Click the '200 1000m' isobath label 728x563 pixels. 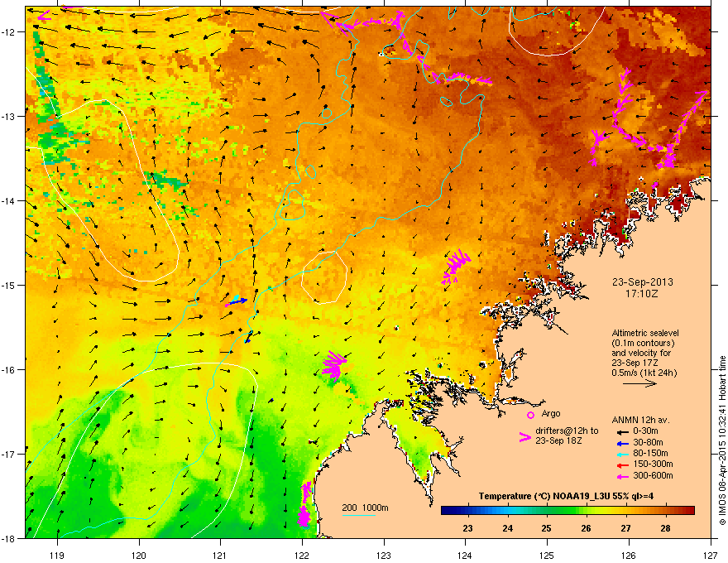coord(365,508)
